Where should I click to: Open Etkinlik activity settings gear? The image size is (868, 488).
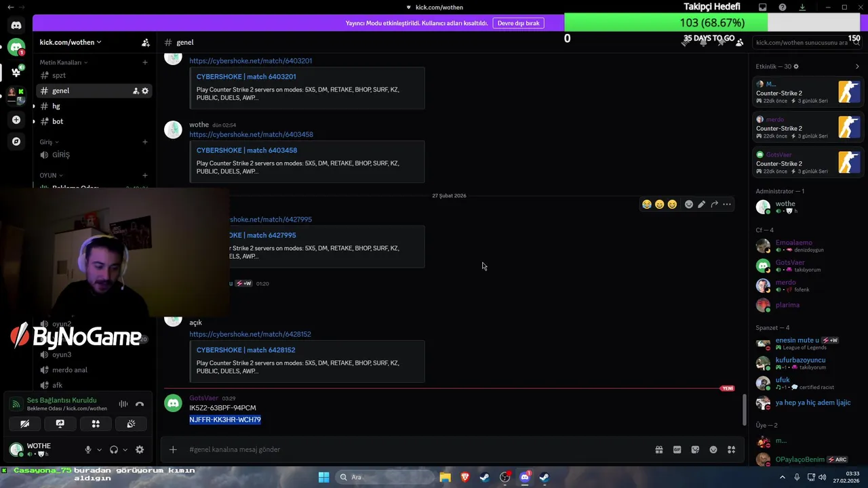click(x=796, y=66)
